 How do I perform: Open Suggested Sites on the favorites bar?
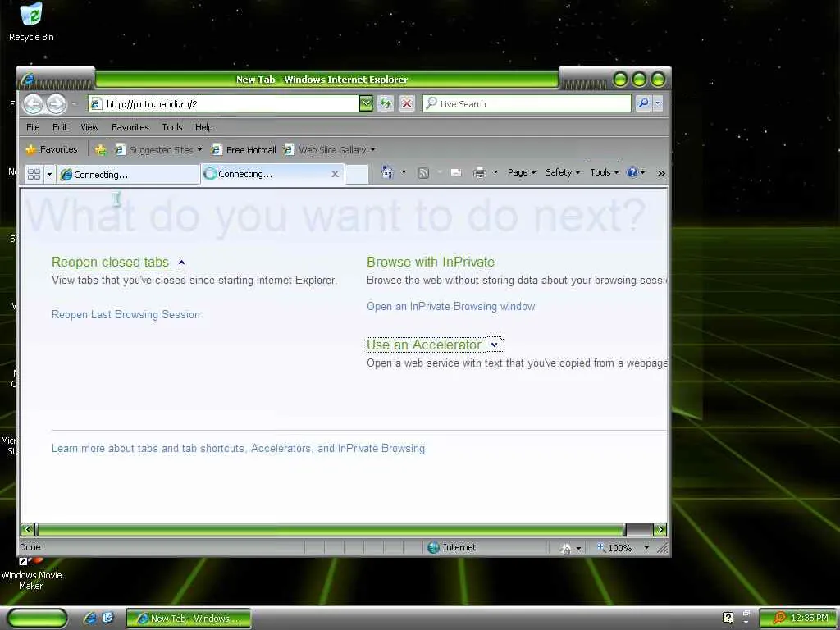(158, 150)
